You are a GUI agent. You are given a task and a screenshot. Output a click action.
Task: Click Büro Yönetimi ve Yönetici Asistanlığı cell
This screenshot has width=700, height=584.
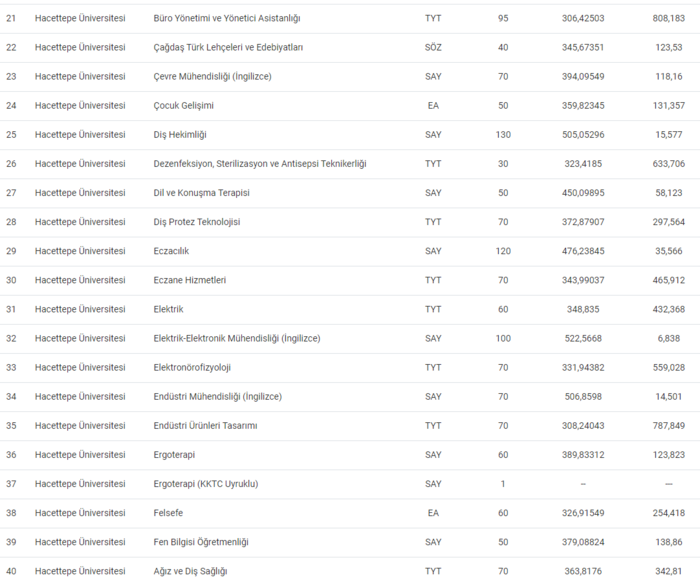click(226, 19)
